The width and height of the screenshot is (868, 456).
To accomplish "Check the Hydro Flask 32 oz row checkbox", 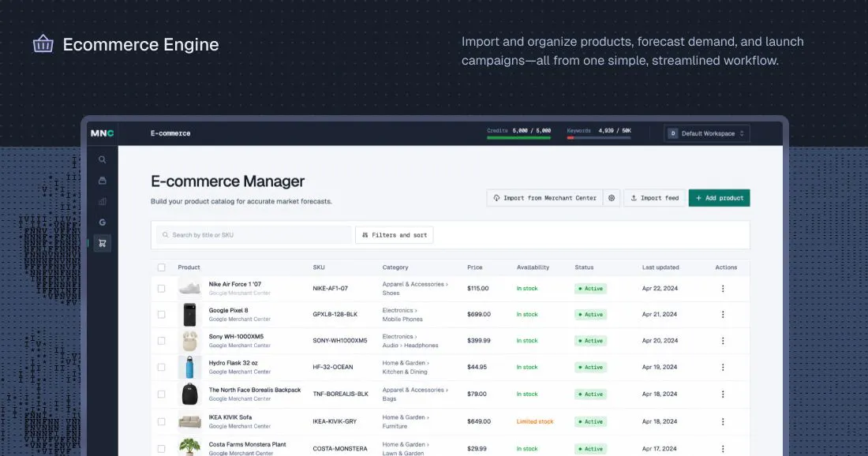I will (x=161, y=368).
